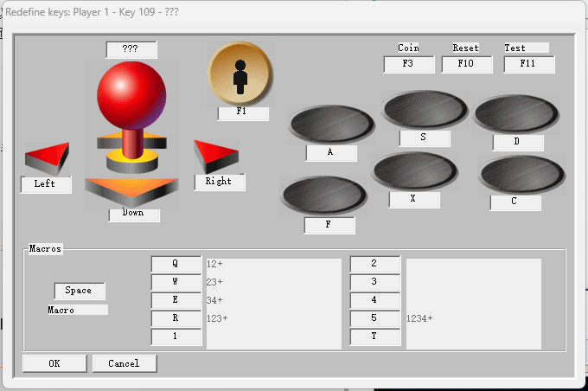588x391 pixels.
Task: Select arcade button above X key
Action: (x=415, y=170)
